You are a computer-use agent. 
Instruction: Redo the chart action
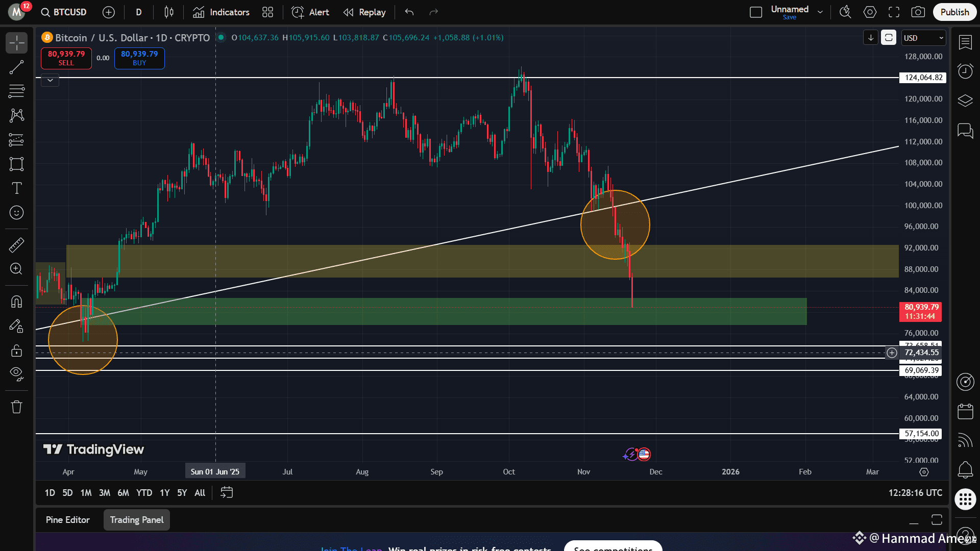(434, 12)
